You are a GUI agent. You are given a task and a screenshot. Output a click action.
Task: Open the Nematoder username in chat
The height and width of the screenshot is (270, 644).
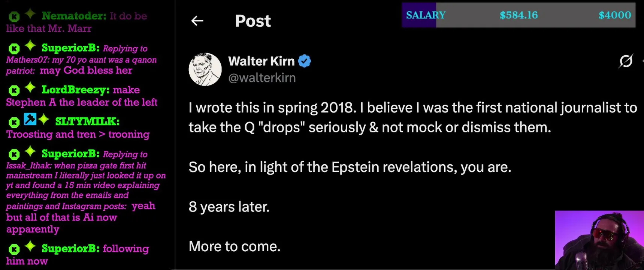[74, 16]
